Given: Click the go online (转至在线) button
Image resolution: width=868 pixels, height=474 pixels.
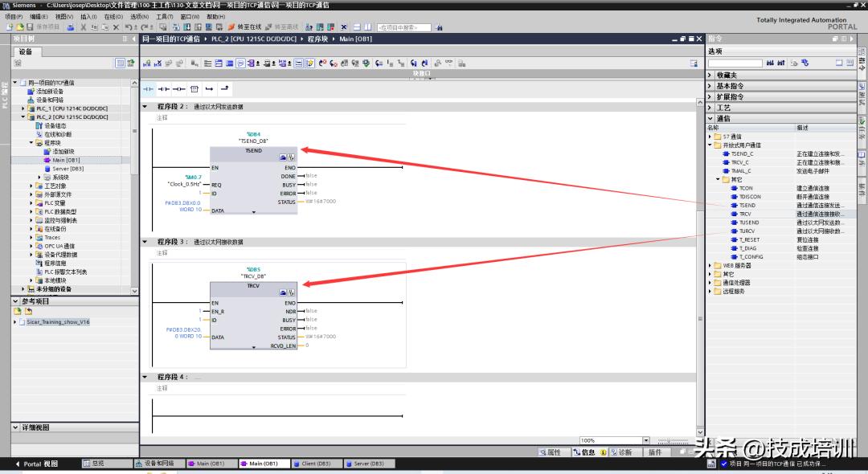Looking at the screenshot, I should click(x=244, y=27).
